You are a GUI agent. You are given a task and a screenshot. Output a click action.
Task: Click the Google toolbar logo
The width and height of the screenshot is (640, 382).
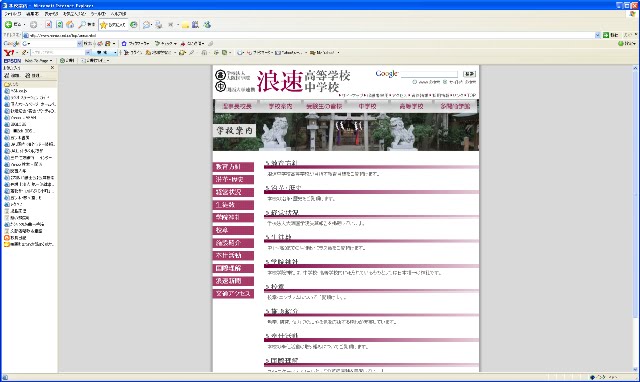(11, 43)
